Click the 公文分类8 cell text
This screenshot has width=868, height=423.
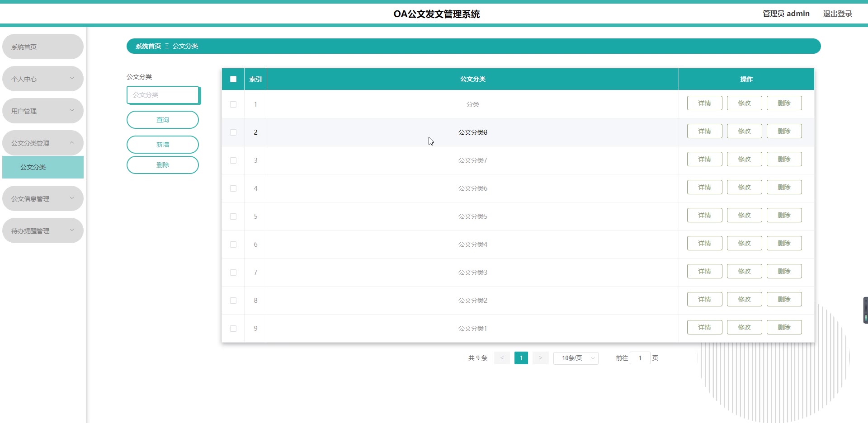[473, 132]
